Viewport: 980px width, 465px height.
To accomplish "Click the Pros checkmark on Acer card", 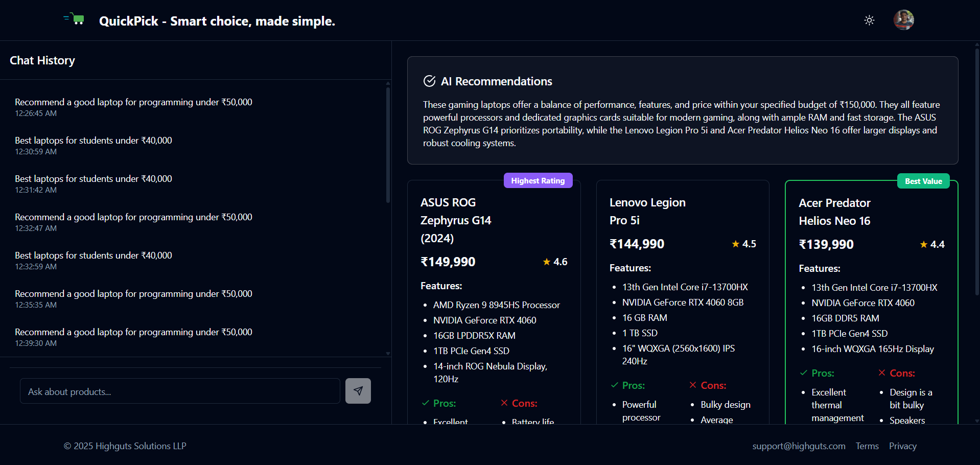I will coord(804,373).
